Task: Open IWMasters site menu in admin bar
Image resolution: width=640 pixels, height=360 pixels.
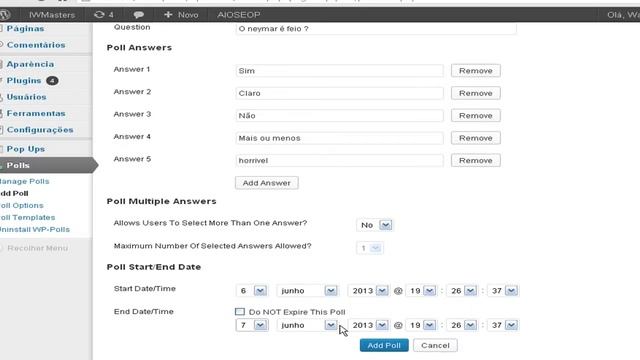Action: click(x=52, y=15)
